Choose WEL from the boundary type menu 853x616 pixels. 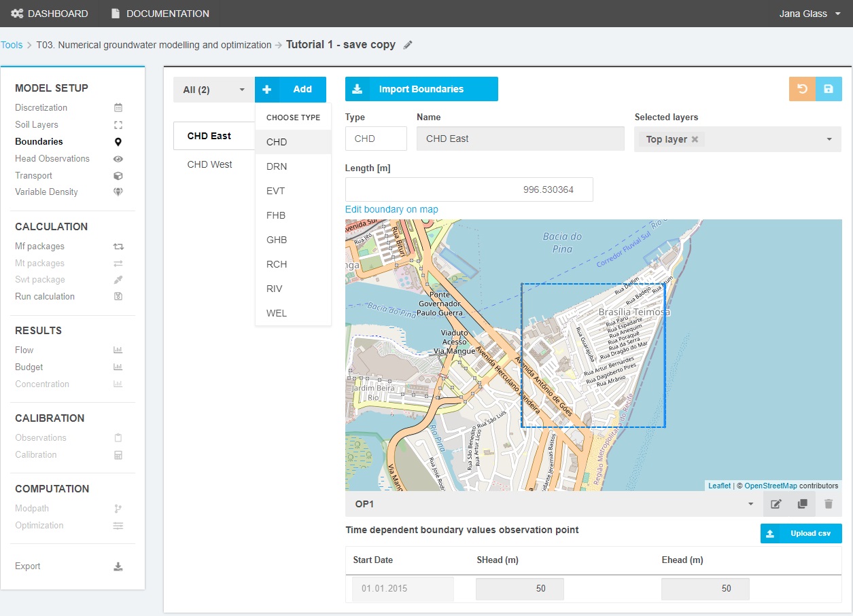click(x=277, y=313)
